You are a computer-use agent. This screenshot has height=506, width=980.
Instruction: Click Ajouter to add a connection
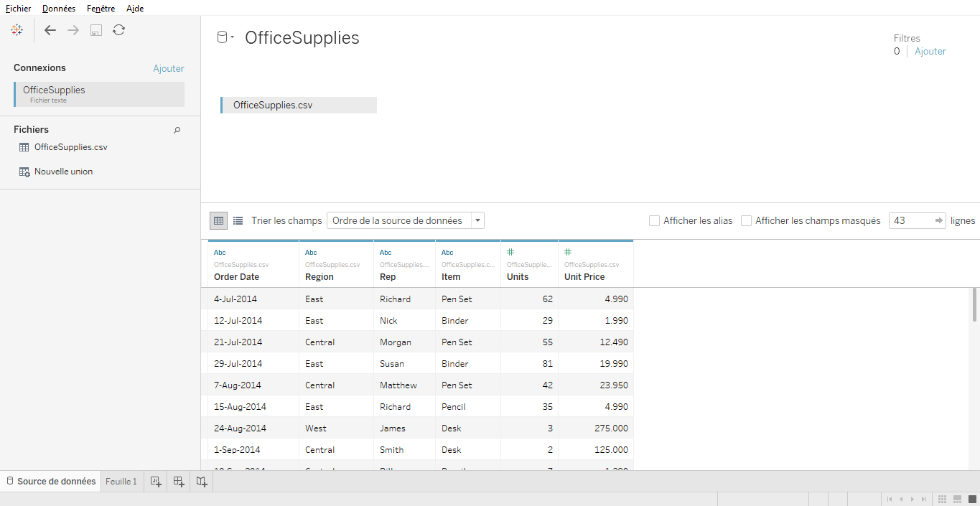(169, 67)
